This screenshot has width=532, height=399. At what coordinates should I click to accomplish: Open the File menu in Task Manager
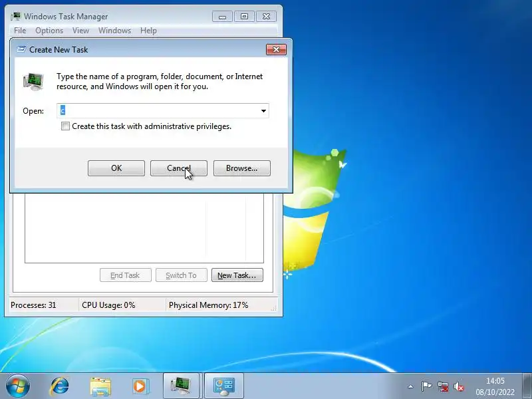click(x=20, y=31)
